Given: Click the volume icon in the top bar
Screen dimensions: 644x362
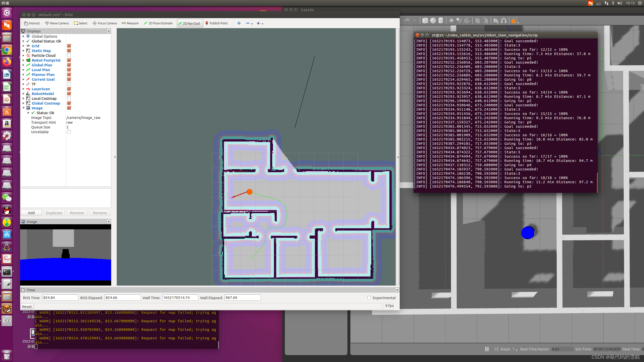Looking at the screenshot, I should click(620, 3).
